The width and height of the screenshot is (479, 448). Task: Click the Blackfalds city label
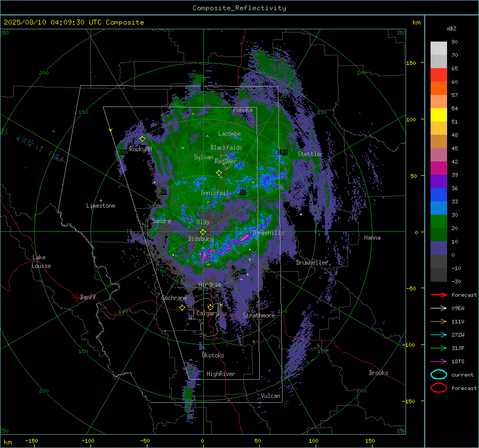tap(226, 148)
